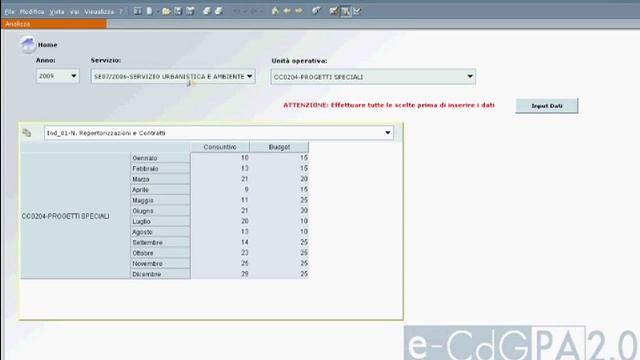Viewport: 640px width, 360px height.
Task: Click the Maggio row header
Action: pyautogui.click(x=160, y=200)
